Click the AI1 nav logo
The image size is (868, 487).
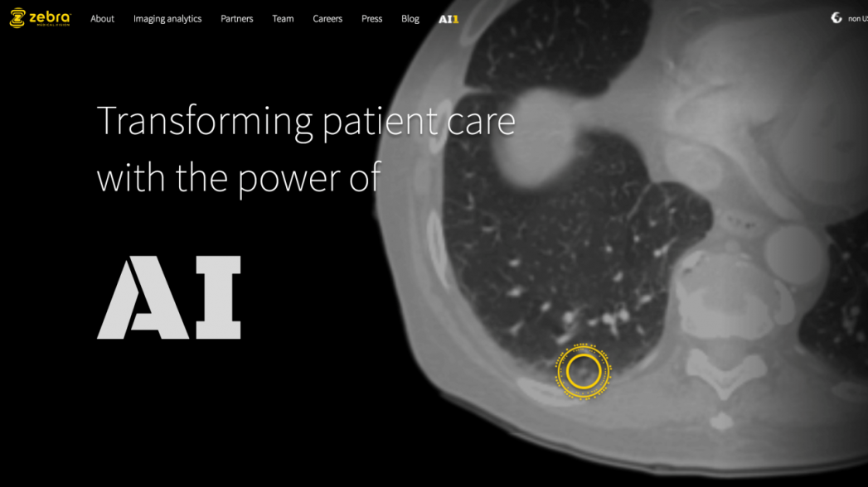(449, 19)
